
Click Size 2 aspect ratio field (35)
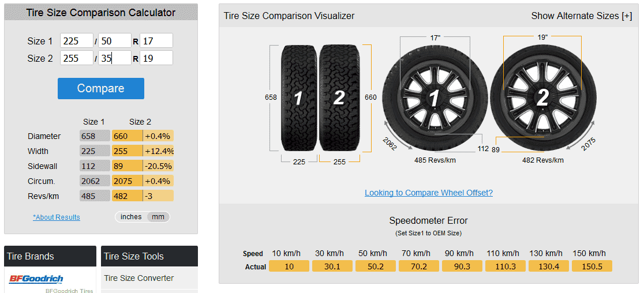pyautogui.click(x=114, y=58)
